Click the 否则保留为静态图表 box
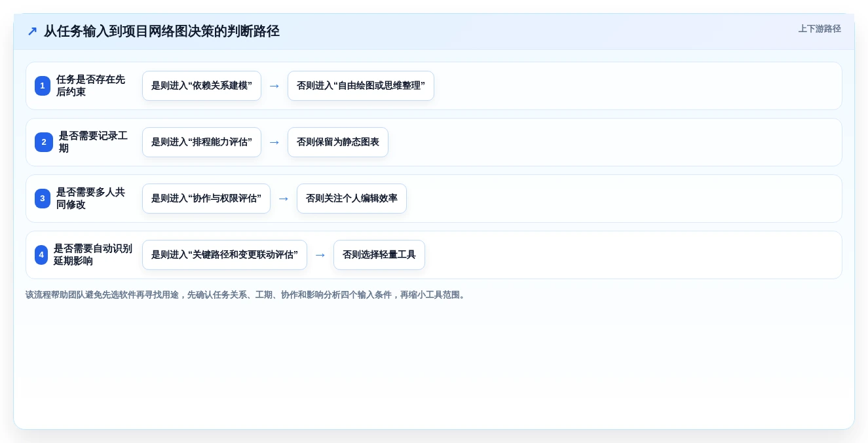 (x=338, y=142)
